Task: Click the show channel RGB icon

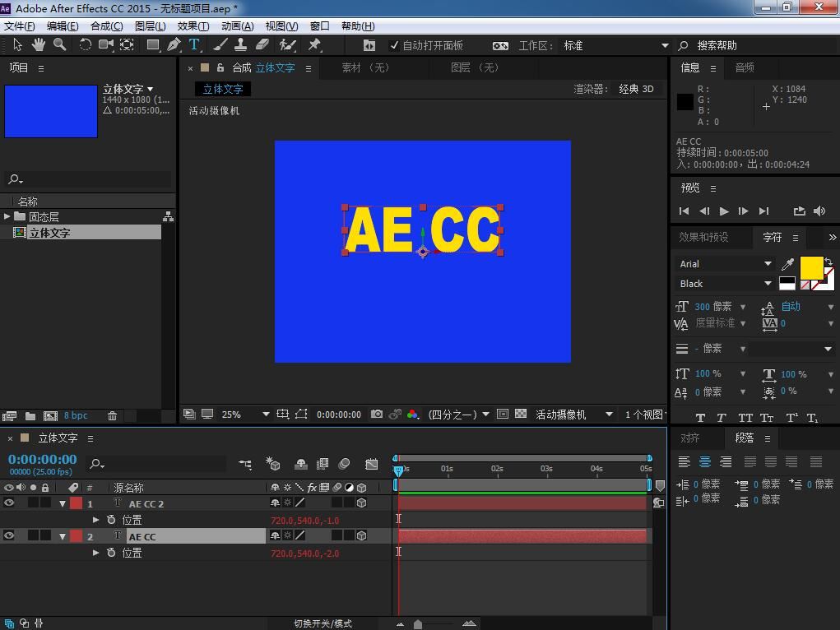Action: point(412,415)
